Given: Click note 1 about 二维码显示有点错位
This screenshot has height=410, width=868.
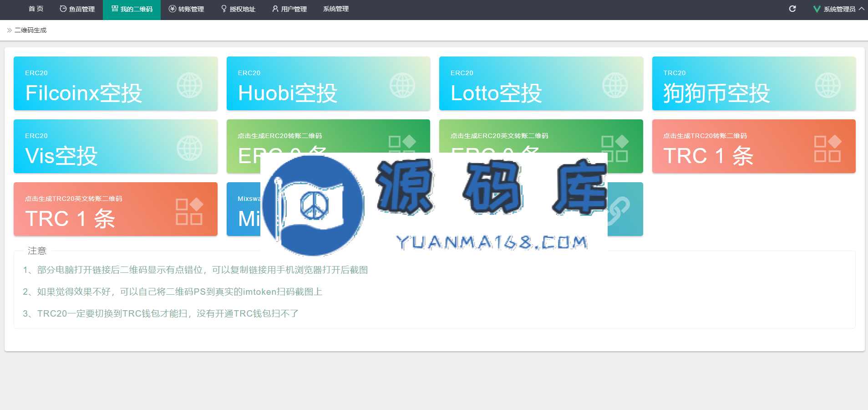Looking at the screenshot, I should [x=195, y=270].
